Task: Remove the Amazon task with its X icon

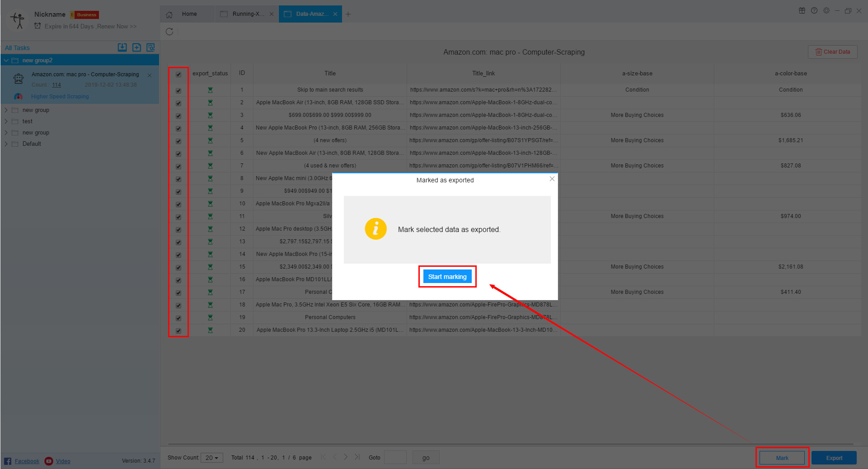Action: (x=150, y=75)
